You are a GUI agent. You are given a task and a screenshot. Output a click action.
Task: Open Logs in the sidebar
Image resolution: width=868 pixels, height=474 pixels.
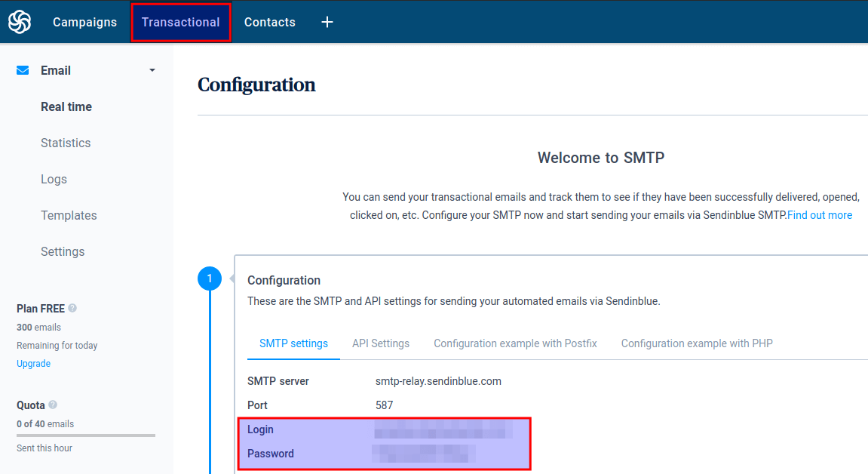[x=54, y=179]
